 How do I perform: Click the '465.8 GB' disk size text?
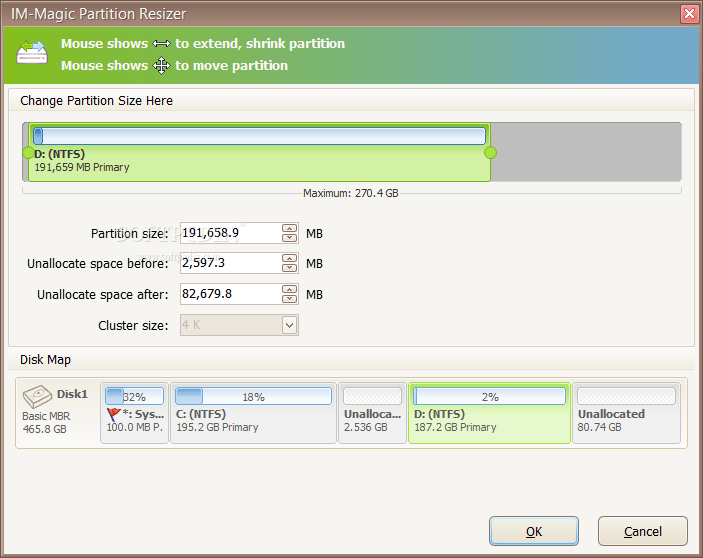coord(45,429)
